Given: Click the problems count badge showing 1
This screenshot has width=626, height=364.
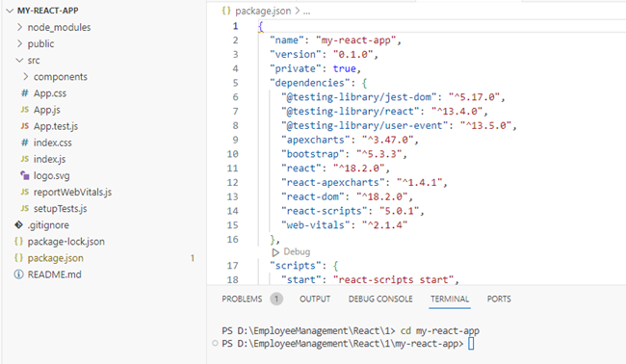Looking at the screenshot, I should coord(276,299).
